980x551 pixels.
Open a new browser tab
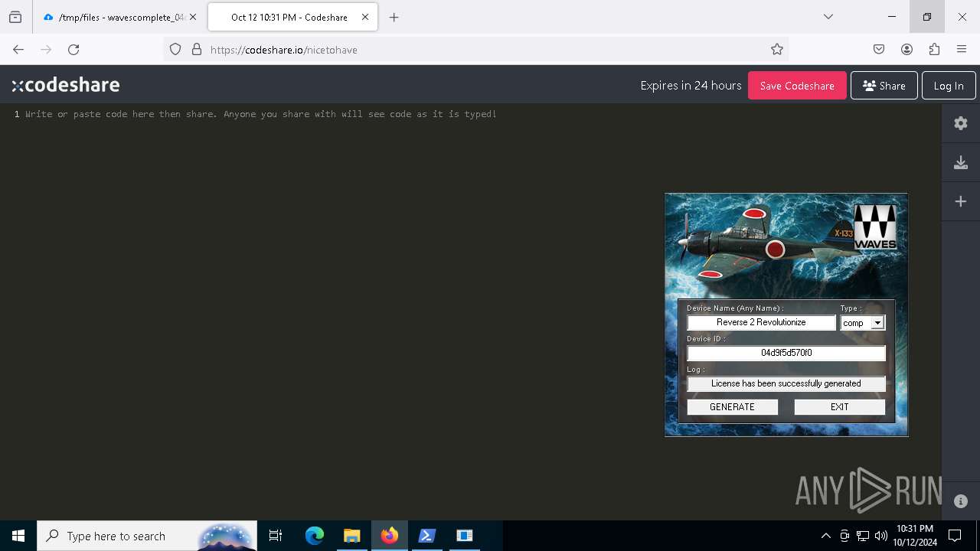[394, 17]
